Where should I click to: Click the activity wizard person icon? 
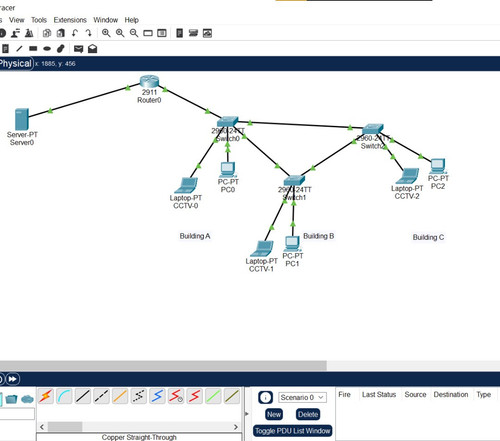(x=15, y=33)
